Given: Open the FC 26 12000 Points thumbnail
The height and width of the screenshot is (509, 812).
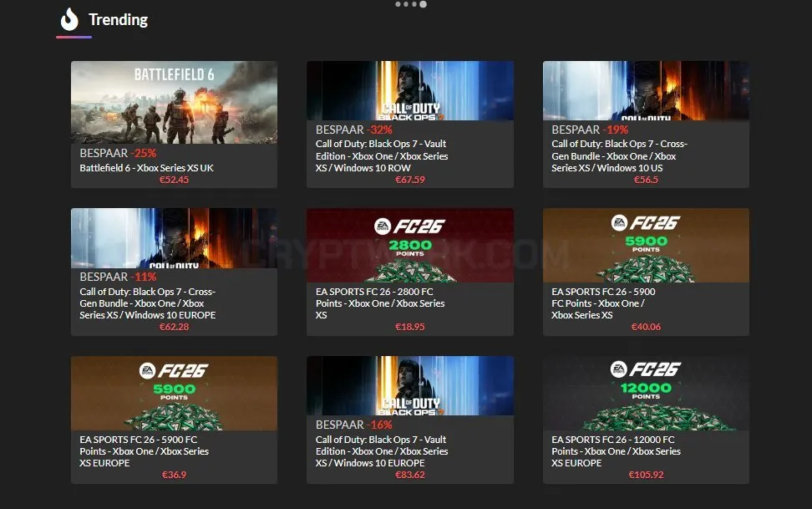Looking at the screenshot, I should [x=646, y=393].
